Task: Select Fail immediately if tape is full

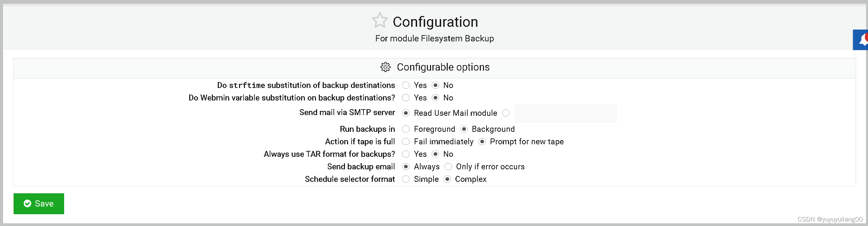Action: (x=406, y=142)
